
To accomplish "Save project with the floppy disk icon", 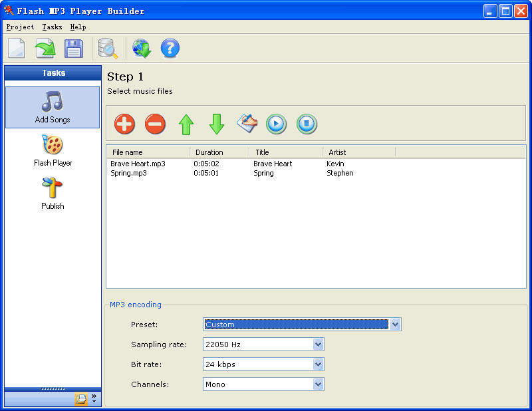I will pos(74,48).
